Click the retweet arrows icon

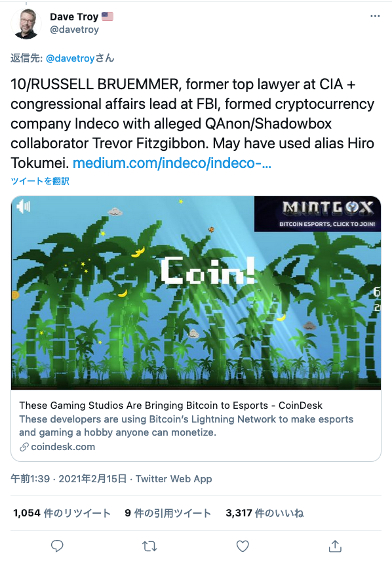149,547
